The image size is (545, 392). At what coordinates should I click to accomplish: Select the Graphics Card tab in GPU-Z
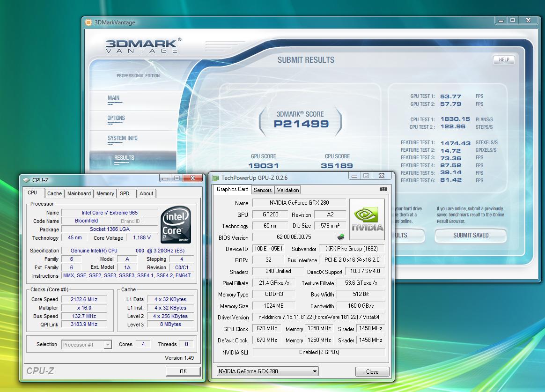point(233,189)
